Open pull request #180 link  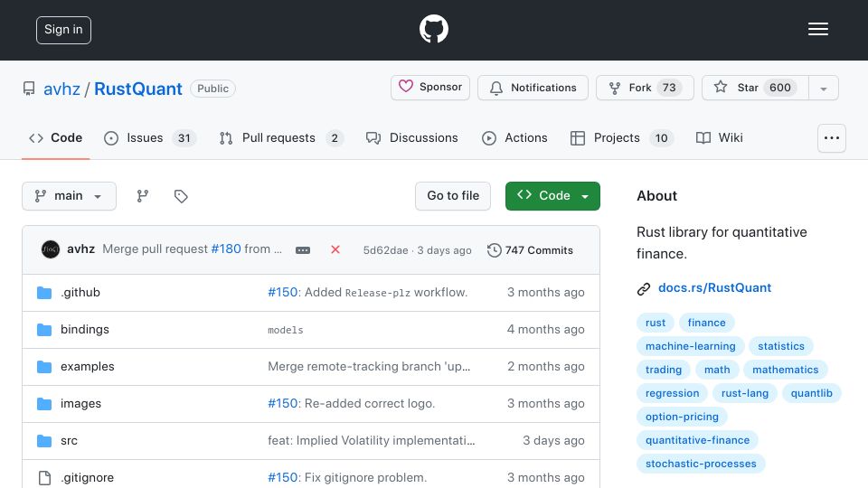point(226,249)
